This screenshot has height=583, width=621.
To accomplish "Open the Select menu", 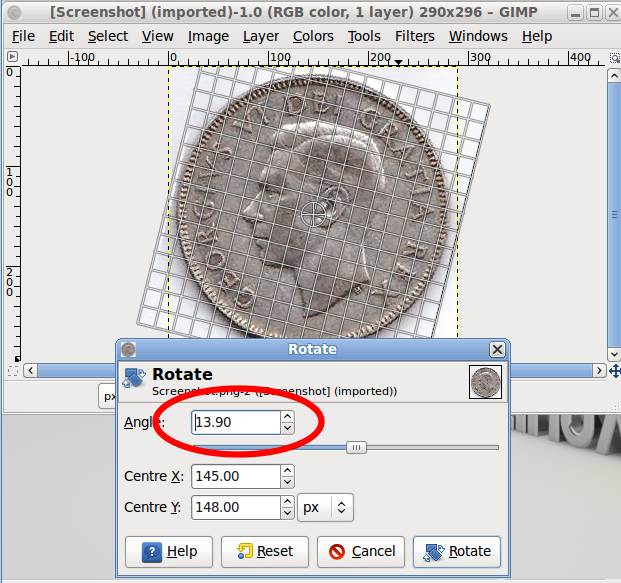I will [x=108, y=36].
